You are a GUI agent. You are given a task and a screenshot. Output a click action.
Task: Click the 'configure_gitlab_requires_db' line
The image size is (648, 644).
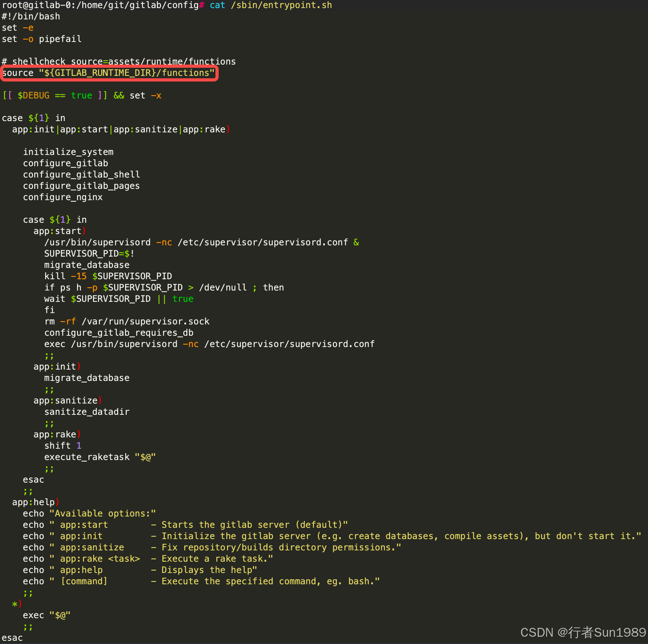(119, 333)
